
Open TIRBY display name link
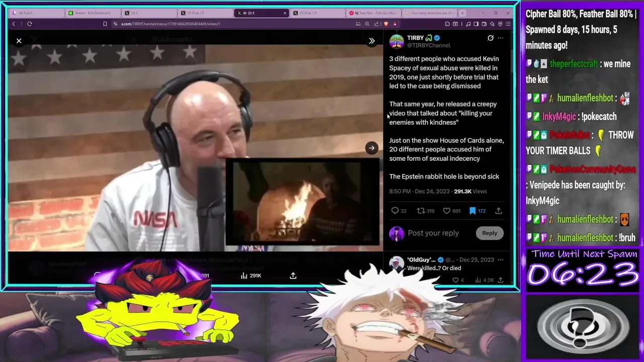click(416, 38)
